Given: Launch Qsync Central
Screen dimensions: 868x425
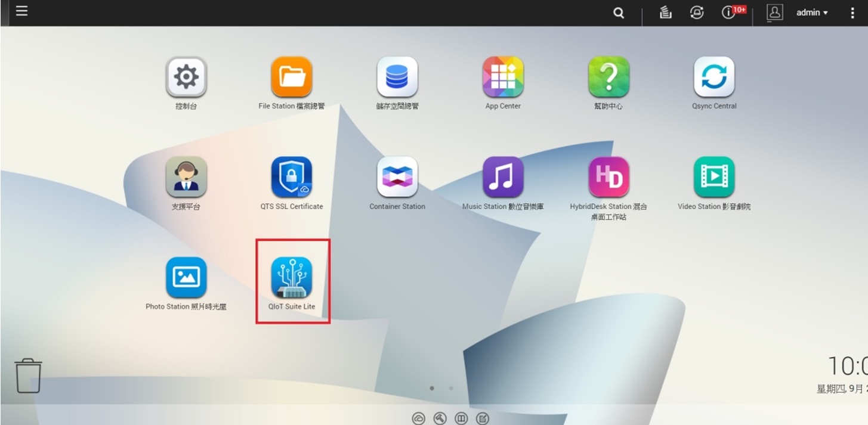Looking at the screenshot, I should click(x=714, y=77).
